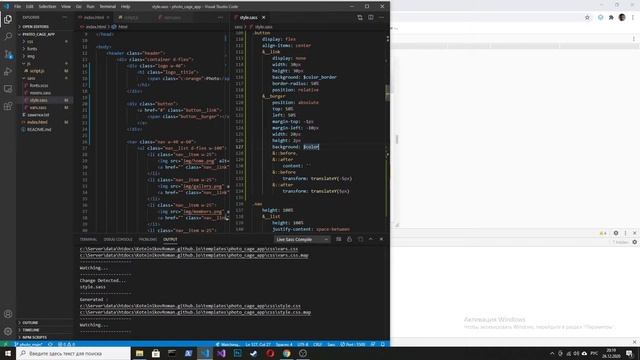This screenshot has width=640, height=360.
Task: Open DevTools settings gear in Chrome
Action: [616, 233]
